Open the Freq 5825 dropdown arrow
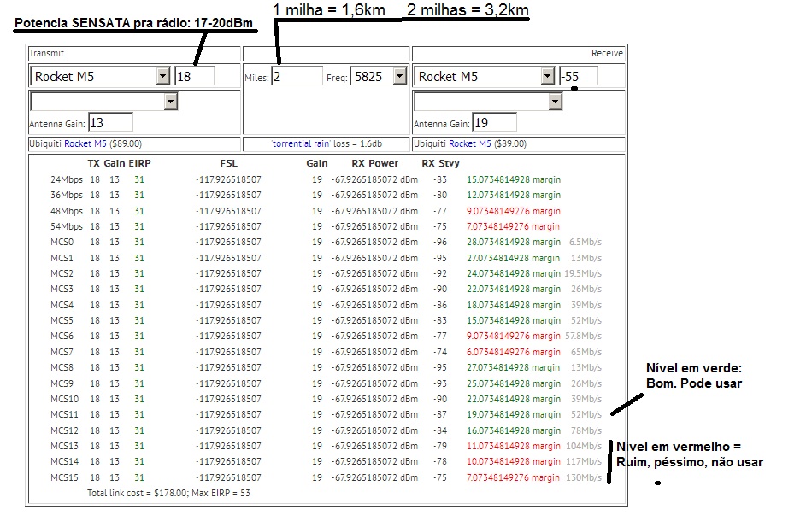 point(399,77)
